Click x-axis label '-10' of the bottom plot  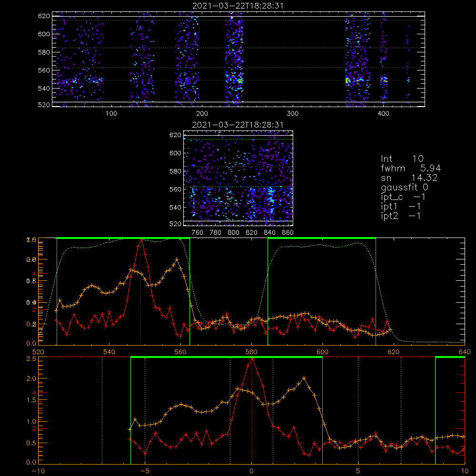point(38,471)
